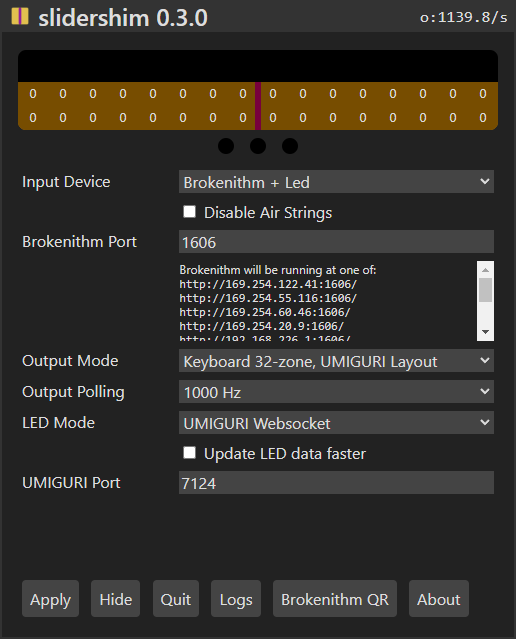The width and height of the screenshot is (516, 639).
Task: Focus the UMIGURI Port field
Action: (336, 483)
